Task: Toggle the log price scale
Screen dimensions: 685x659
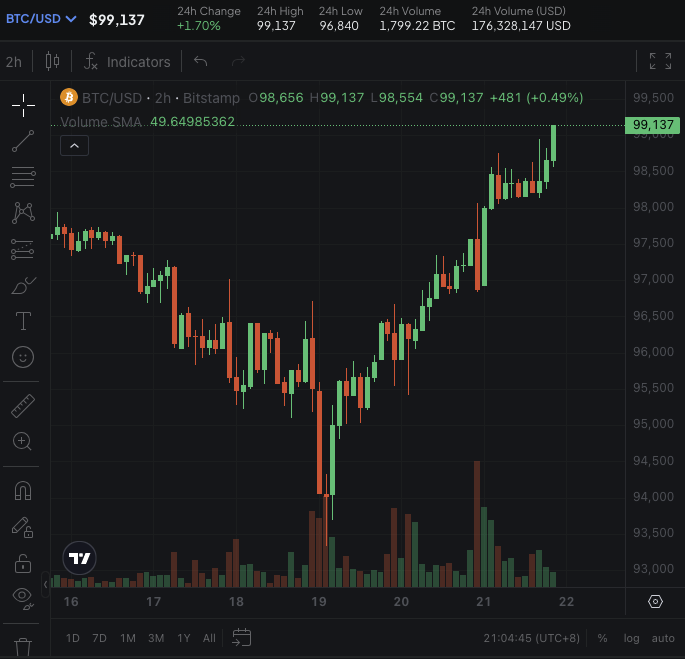Action: coord(632,638)
